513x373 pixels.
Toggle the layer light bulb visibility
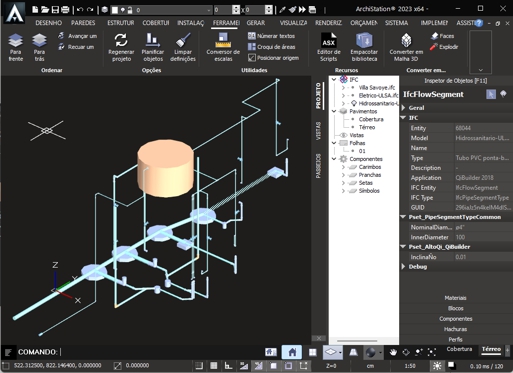click(123, 10)
